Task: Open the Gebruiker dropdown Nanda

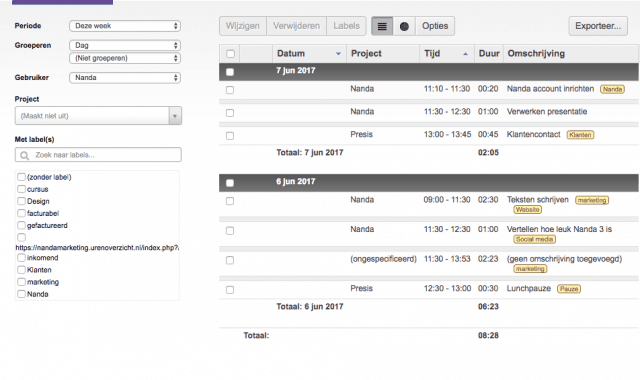Action: click(125, 78)
